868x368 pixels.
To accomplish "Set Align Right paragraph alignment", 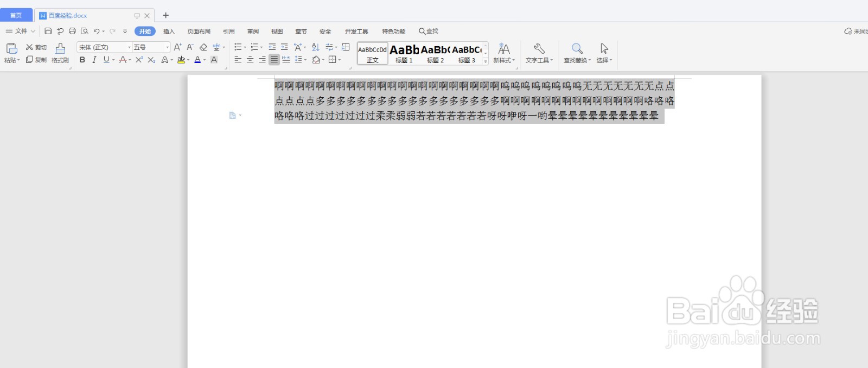I will [262, 60].
